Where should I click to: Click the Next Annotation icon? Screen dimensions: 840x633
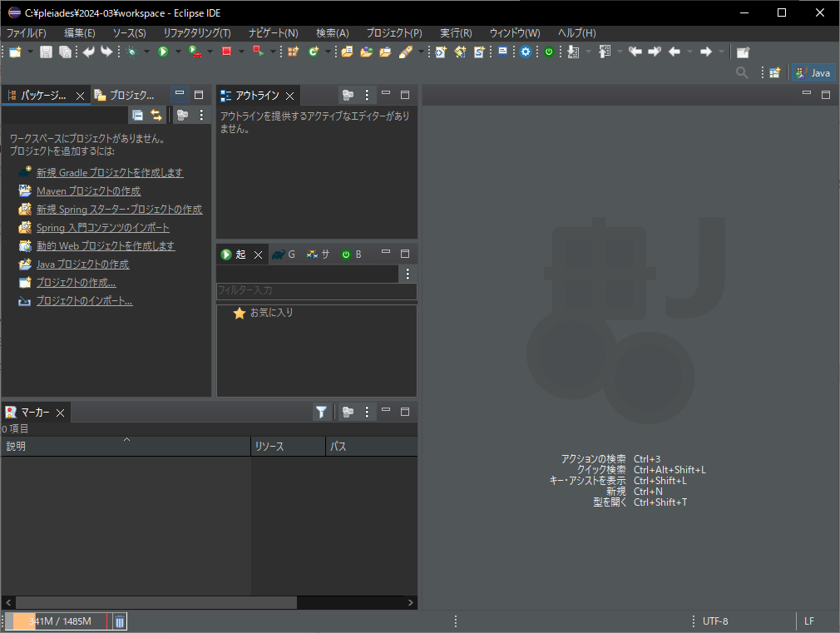(x=573, y=52)
